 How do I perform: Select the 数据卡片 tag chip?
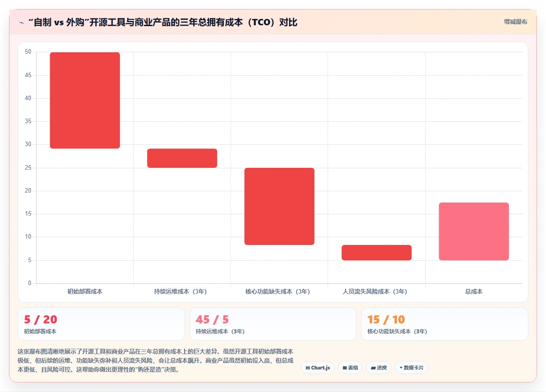412,368
